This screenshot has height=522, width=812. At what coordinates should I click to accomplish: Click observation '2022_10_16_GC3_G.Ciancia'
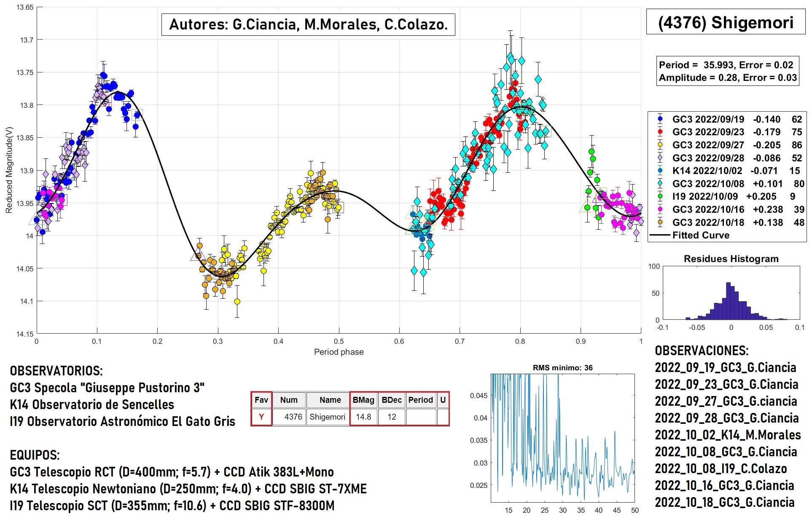[x=724, y=486]
